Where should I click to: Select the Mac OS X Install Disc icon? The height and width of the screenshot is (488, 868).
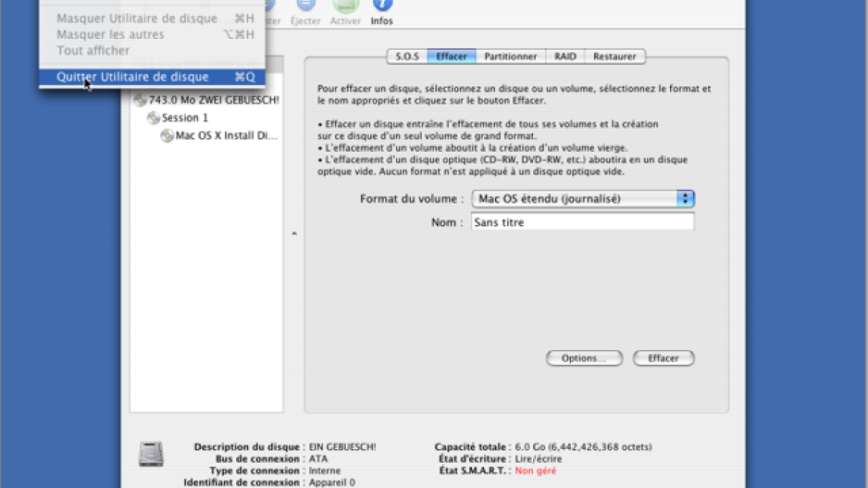[x=167, y=136]
